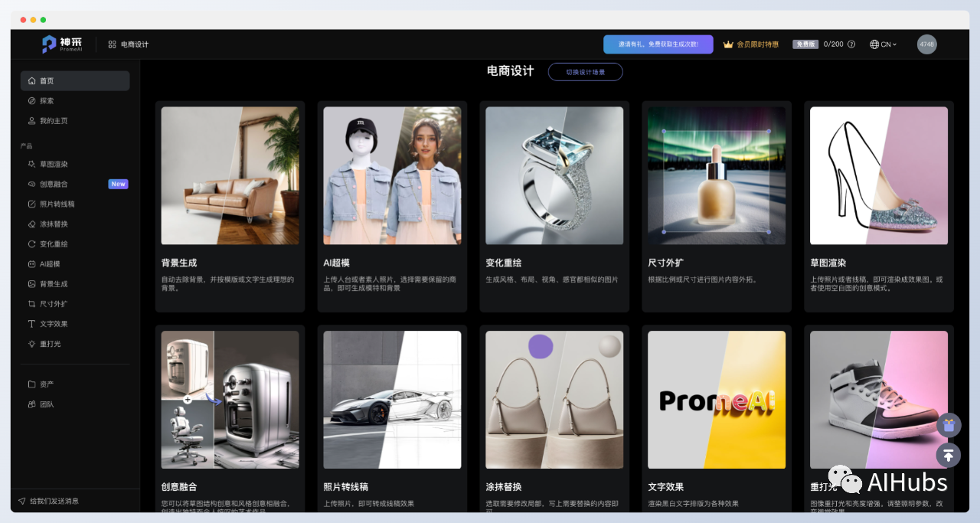Open the user avatar 4748
980x523 pixels.
point(927,44)
